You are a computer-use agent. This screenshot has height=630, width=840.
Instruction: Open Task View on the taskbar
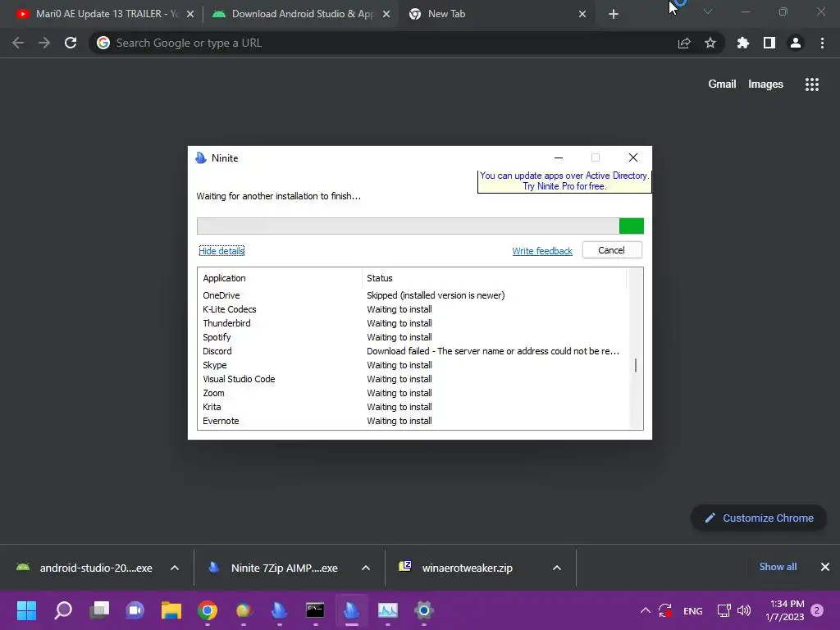pos(99,610)
